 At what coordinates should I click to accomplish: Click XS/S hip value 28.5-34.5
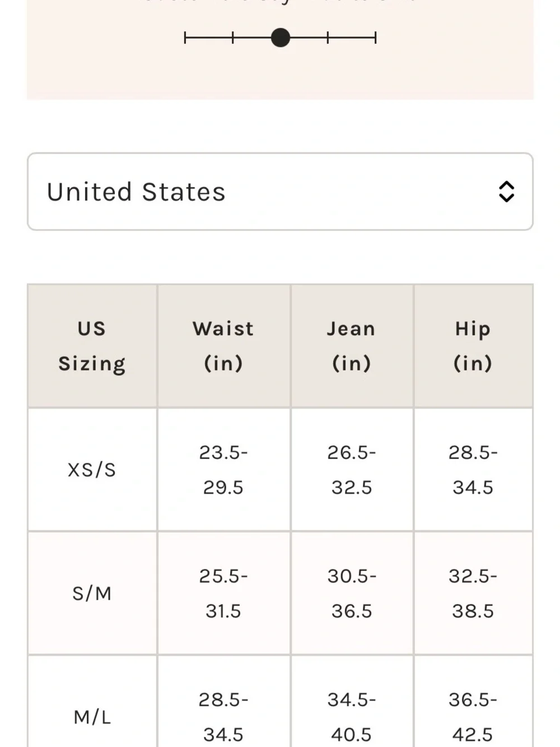tap(473, 470)
